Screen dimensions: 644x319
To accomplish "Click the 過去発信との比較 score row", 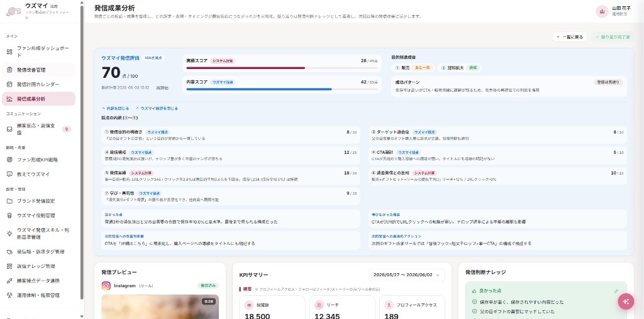I will coord(497,176).
